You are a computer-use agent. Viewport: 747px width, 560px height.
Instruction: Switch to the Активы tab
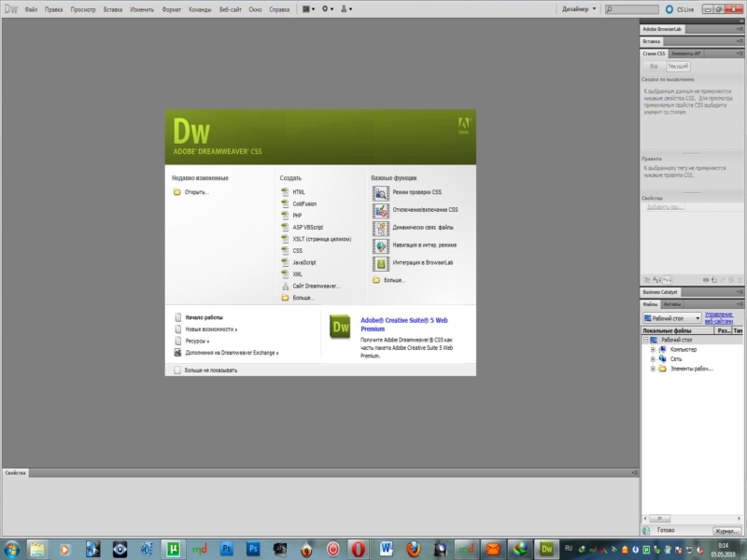tap(672, 304)
